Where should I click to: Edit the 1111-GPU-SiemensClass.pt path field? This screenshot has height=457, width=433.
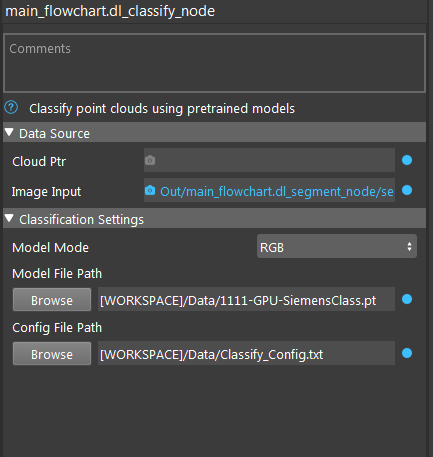pos(246,299)
